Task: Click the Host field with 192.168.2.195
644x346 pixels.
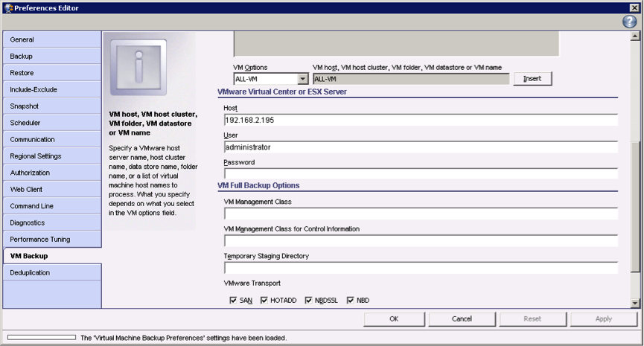Action: tap(421, 120)
